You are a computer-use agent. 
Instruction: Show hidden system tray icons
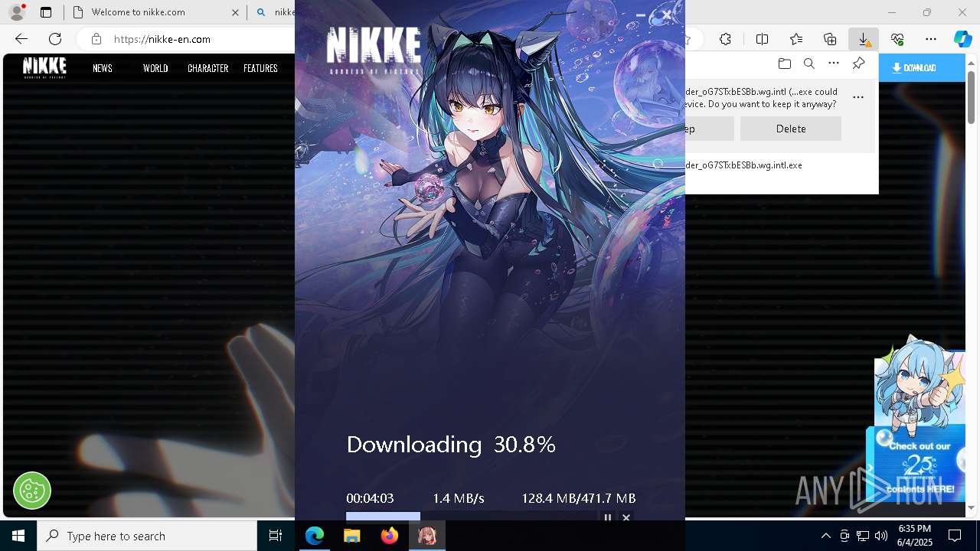coord(826,536)
